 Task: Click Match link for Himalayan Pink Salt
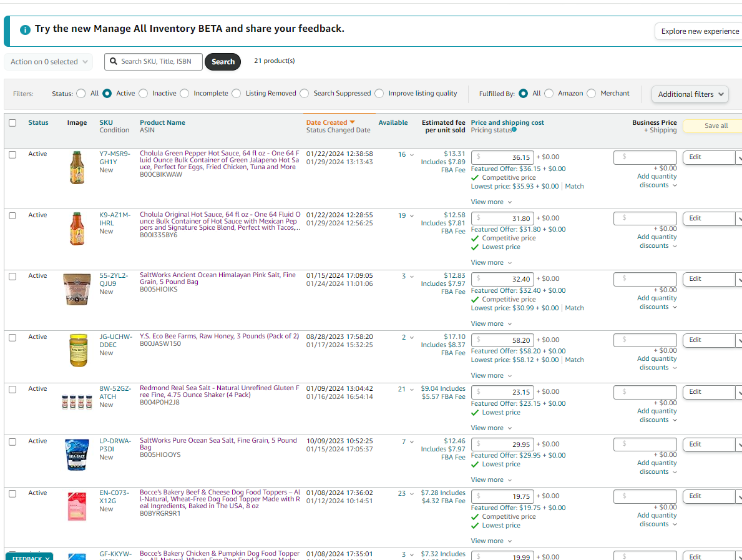[574, 308]
